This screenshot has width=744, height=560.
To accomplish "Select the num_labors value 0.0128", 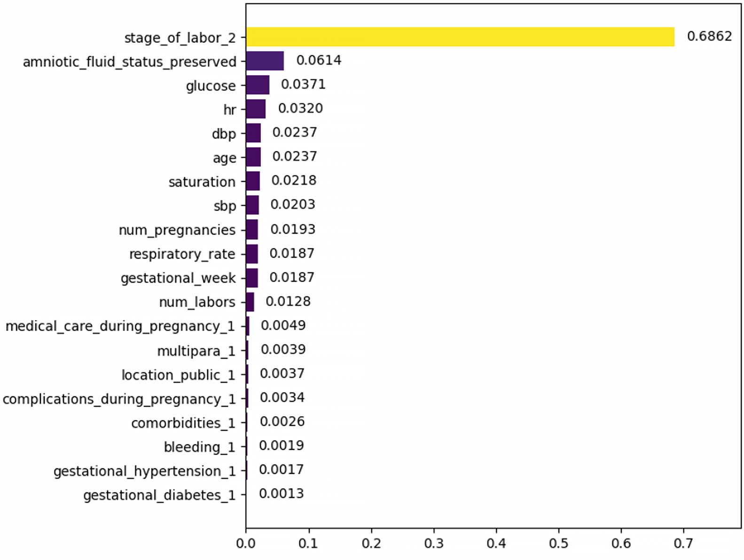I will [x=288, y=301].
